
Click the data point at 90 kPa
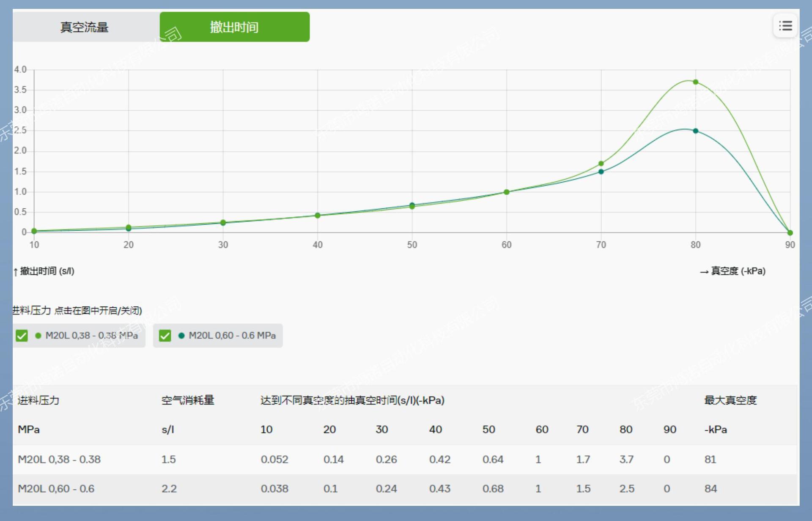[x=790, y=232]
